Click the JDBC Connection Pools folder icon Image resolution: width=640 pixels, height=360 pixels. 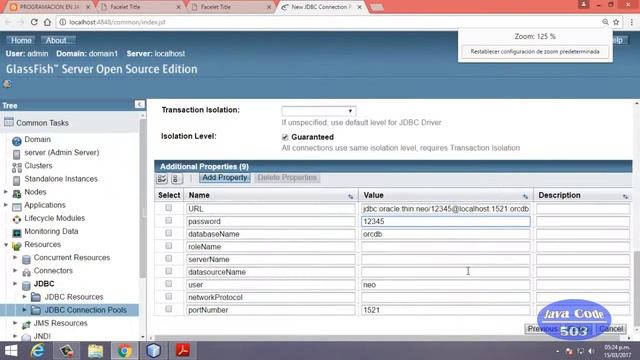tap(36, 310)
